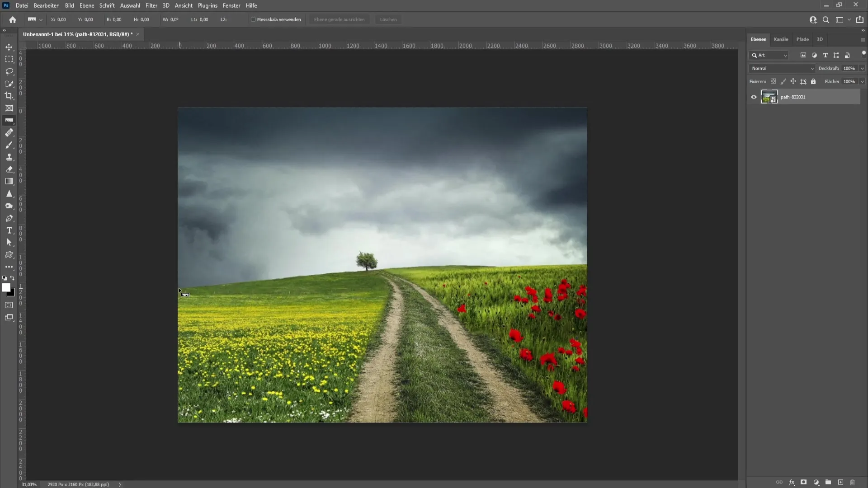Select the Crop tool
This screenshot has width=868, height=488.
(x=9, y=95)
